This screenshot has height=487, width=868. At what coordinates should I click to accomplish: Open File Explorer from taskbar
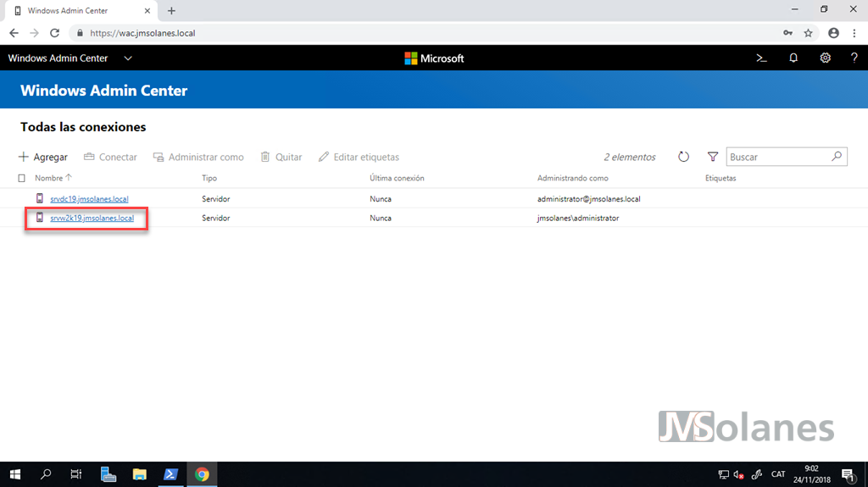coord(140,474)
